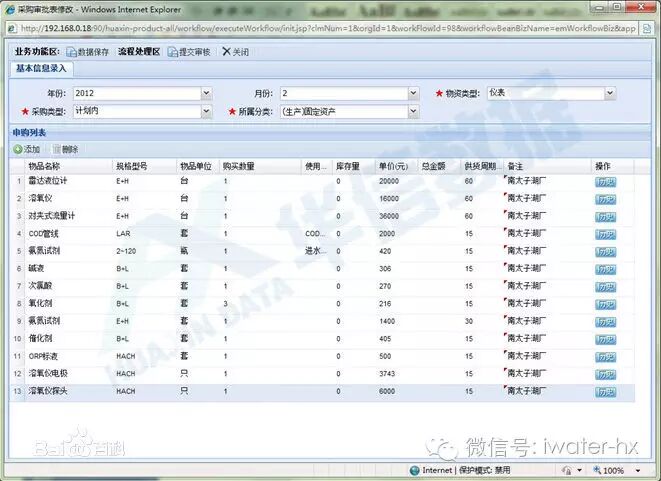661x481 pixels.
Task: Click the 删除 delete item button
Action: [x=65, y=149]
